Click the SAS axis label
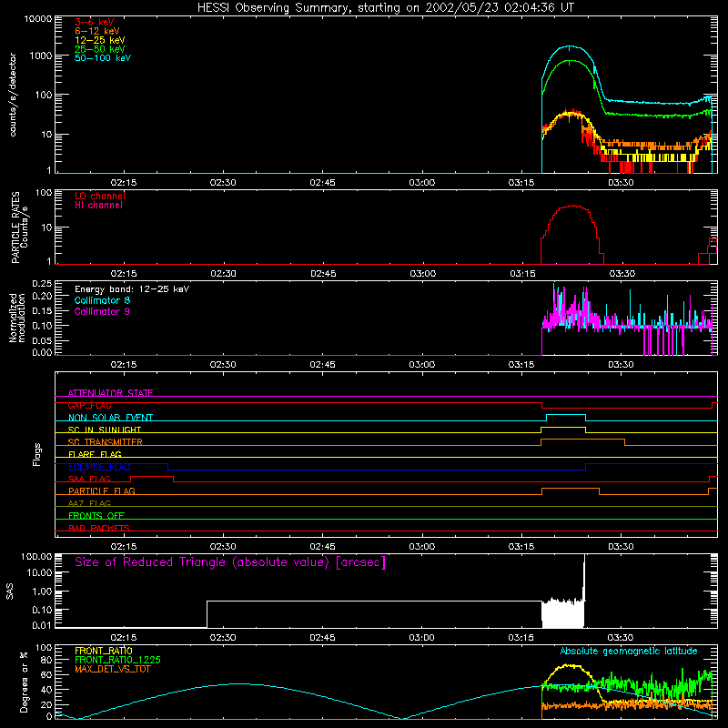This screenshot has width=728, height=728. tap(10, 591)
